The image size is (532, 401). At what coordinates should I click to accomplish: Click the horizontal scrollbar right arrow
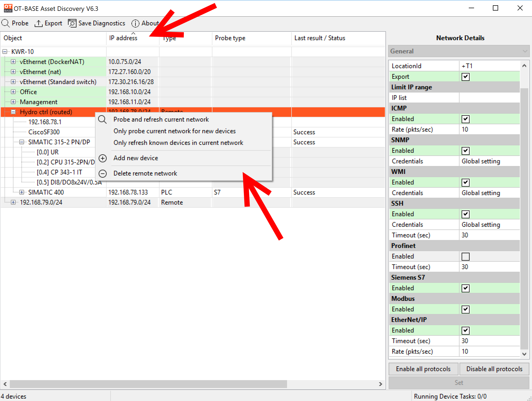click(x=380, y=384)
